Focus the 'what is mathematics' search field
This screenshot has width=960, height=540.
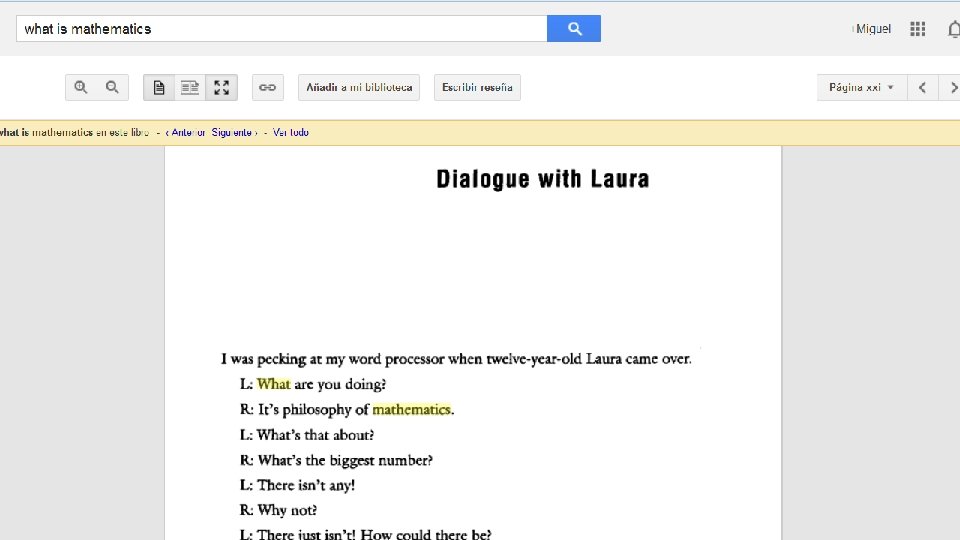point(282,29)
